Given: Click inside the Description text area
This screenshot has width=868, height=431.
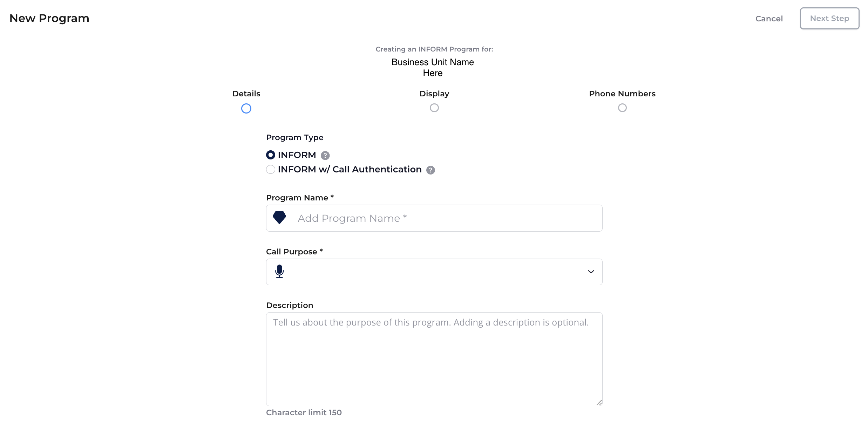Looking at the screenshot, I should pyautogui.click(x=434, y=359).
